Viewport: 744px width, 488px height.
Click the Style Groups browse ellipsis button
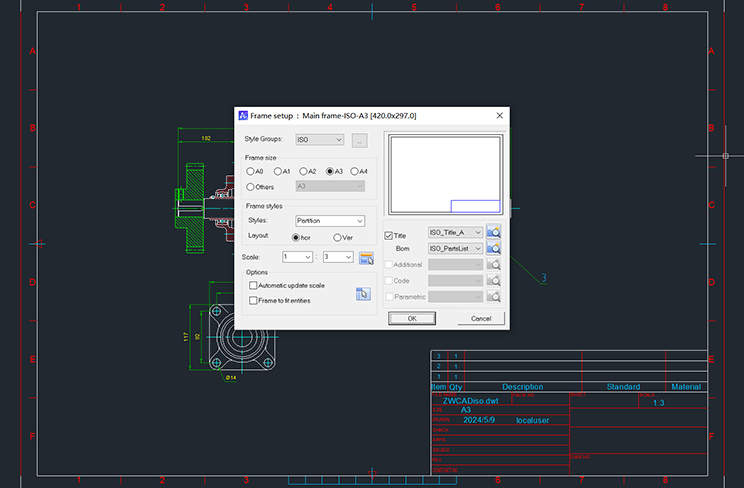pyautogui.click(x=359, y=140)
